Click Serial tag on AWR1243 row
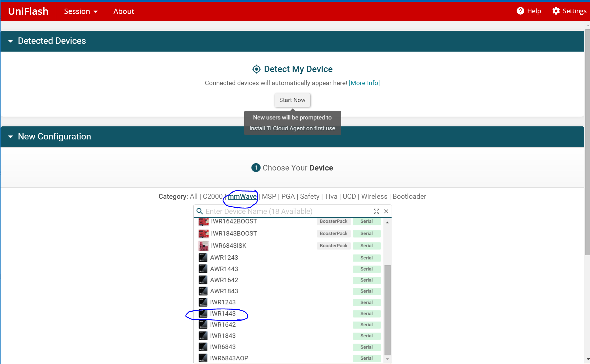The image size is (590, 364). (x=367, y=258)
